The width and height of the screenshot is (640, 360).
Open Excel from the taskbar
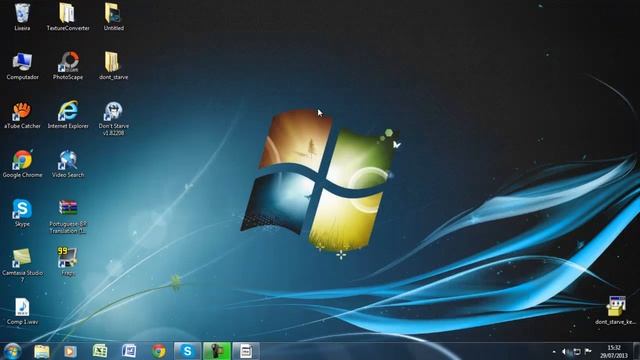(x=100, y=351)
